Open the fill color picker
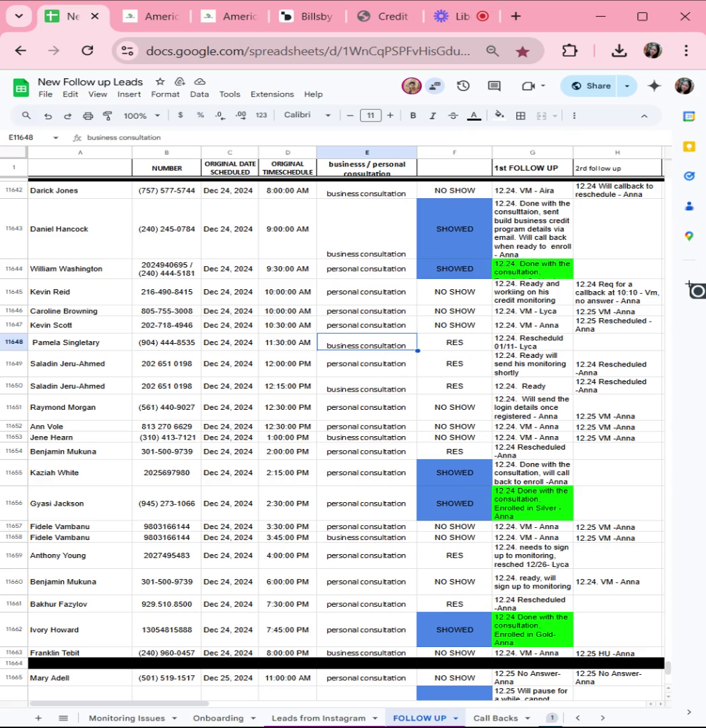The height and width of the screenshot is (728, 706). point(499,115)
